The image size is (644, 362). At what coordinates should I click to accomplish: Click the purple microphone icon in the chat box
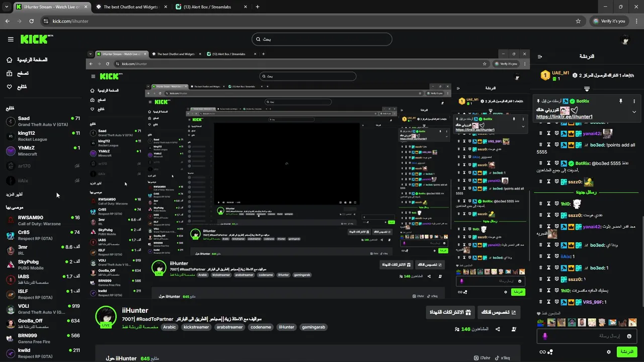(545, 336)
